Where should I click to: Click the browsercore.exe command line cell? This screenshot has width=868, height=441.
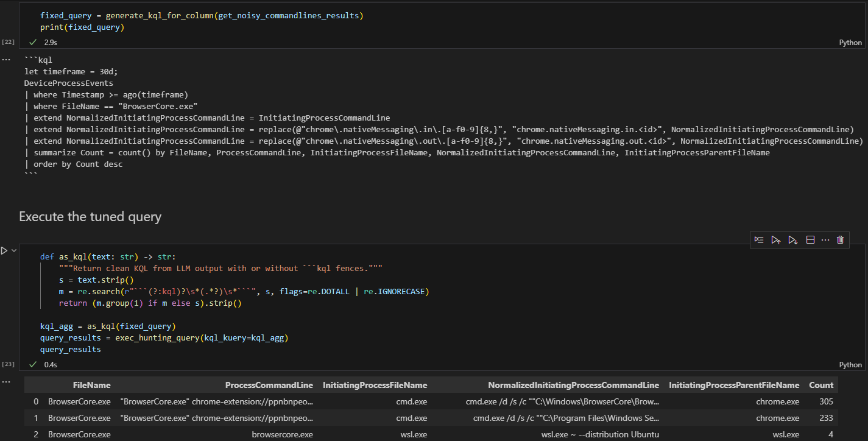tap(282, 434)
